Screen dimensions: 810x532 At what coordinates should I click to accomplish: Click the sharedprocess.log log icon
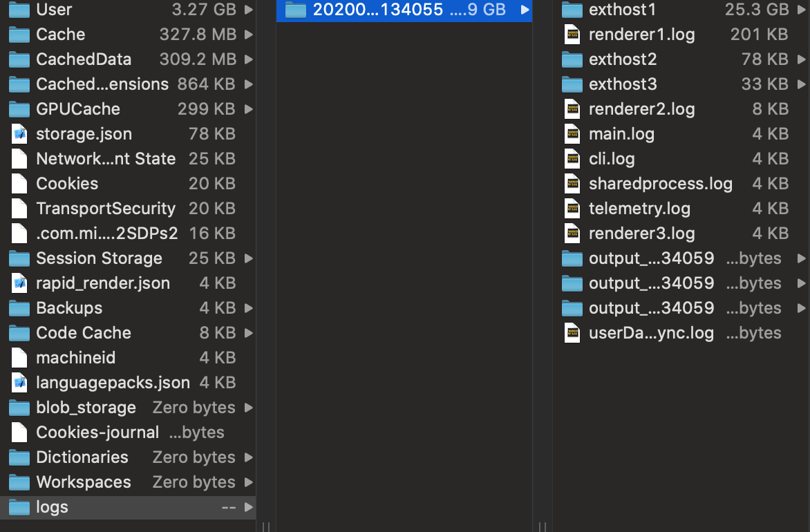click(x=572, y=183)
